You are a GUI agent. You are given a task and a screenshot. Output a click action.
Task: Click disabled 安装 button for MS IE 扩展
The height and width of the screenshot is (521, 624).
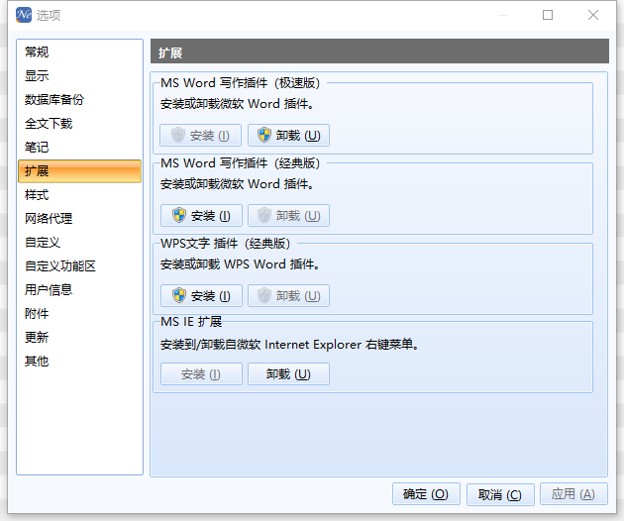[x=201, y=374]
